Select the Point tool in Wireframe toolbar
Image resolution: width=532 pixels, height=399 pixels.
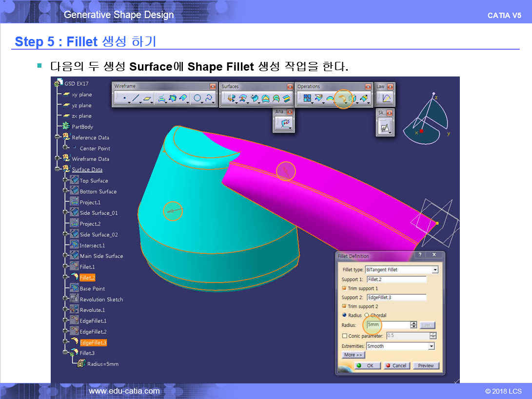(x=124, y=99)
